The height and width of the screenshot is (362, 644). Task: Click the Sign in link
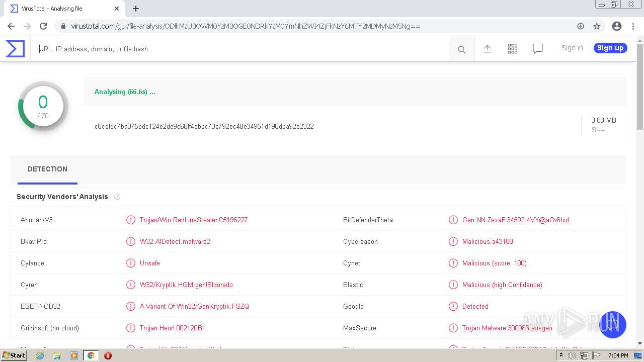coord(572,48)
